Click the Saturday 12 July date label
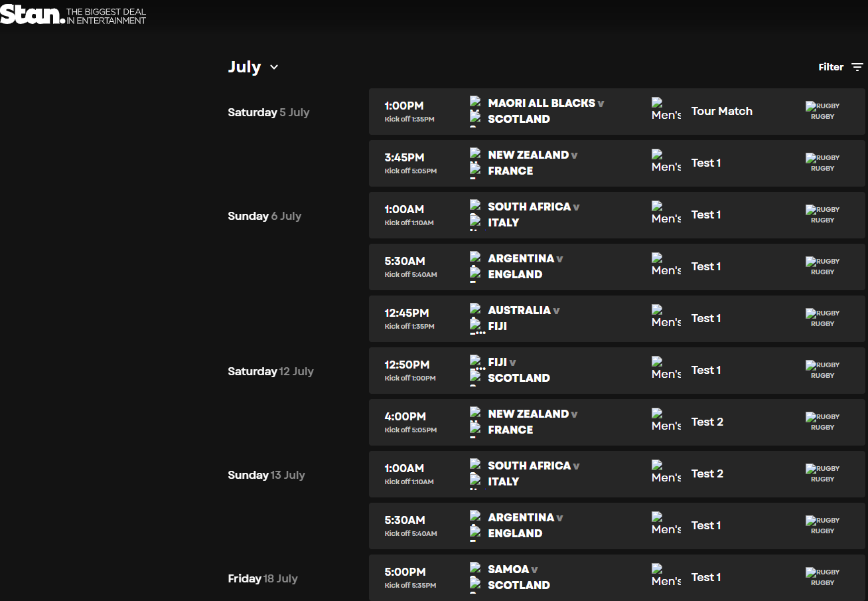 (x=271, y=371)
